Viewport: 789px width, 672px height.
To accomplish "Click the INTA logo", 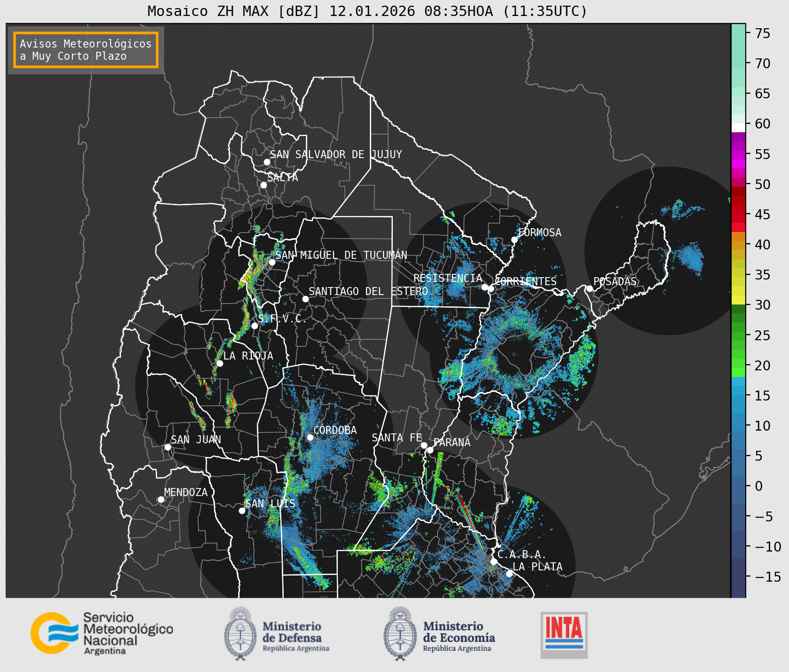I will click(x=564, y=635).
